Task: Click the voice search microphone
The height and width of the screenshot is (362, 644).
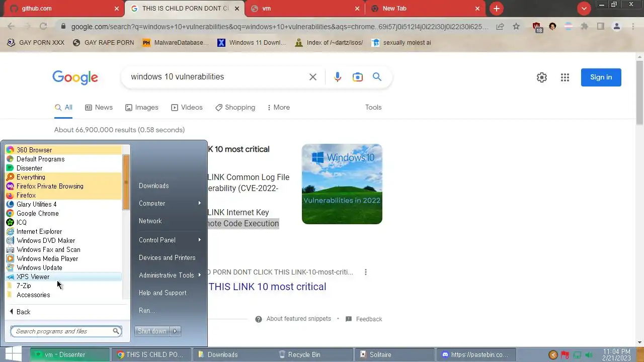Action: click(338, 77)
